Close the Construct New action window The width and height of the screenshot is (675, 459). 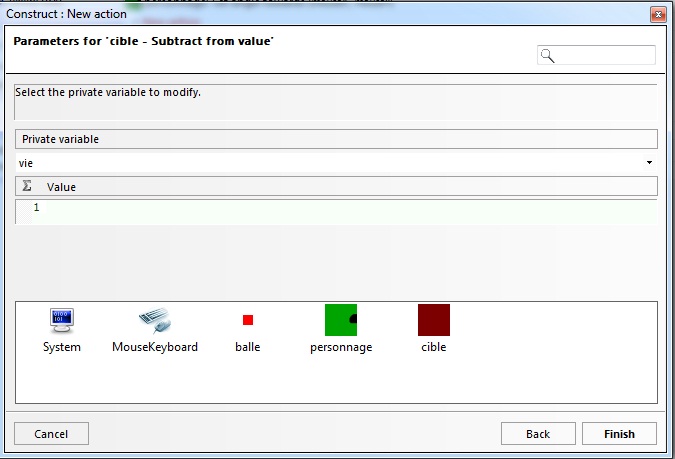coord(658,15)
